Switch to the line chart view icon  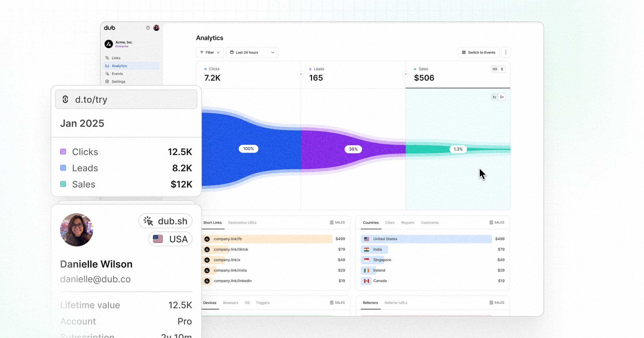[495, 97]
